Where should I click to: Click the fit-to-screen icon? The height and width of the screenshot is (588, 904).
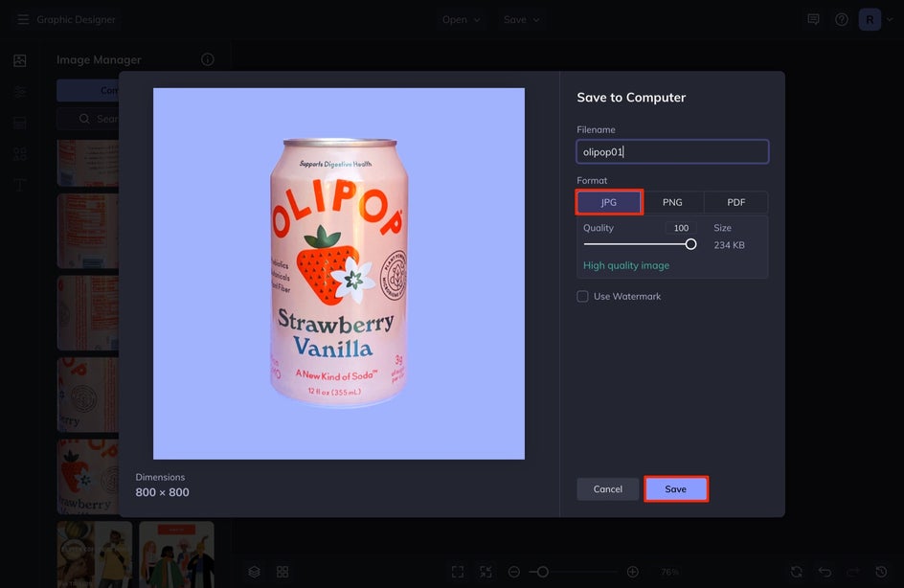tap(458, 572)
